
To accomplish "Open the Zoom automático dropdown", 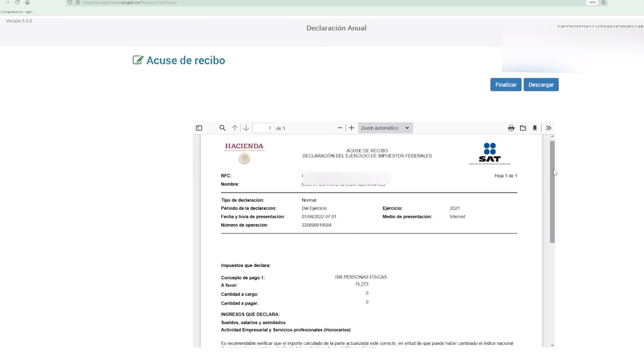I will 385,127.
